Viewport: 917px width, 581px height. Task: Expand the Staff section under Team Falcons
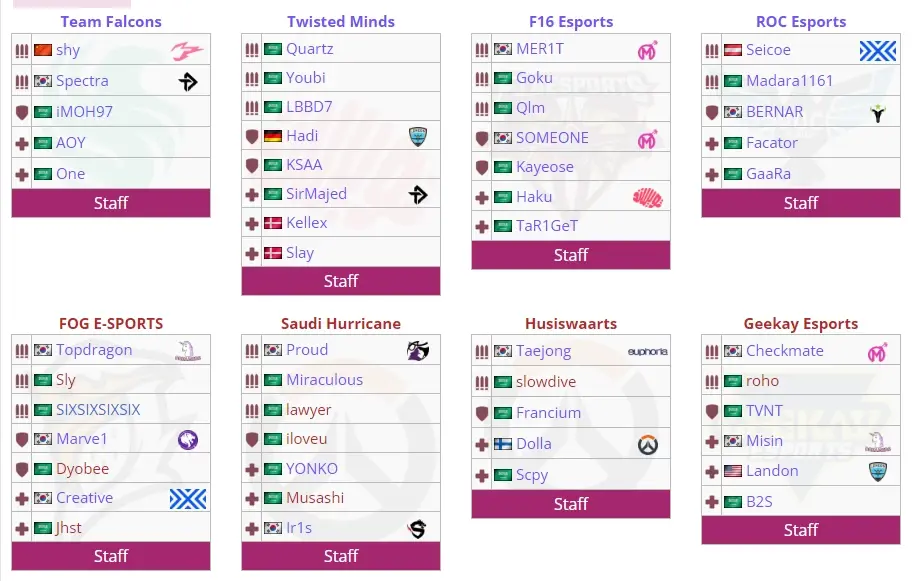[x=111, y=203]
